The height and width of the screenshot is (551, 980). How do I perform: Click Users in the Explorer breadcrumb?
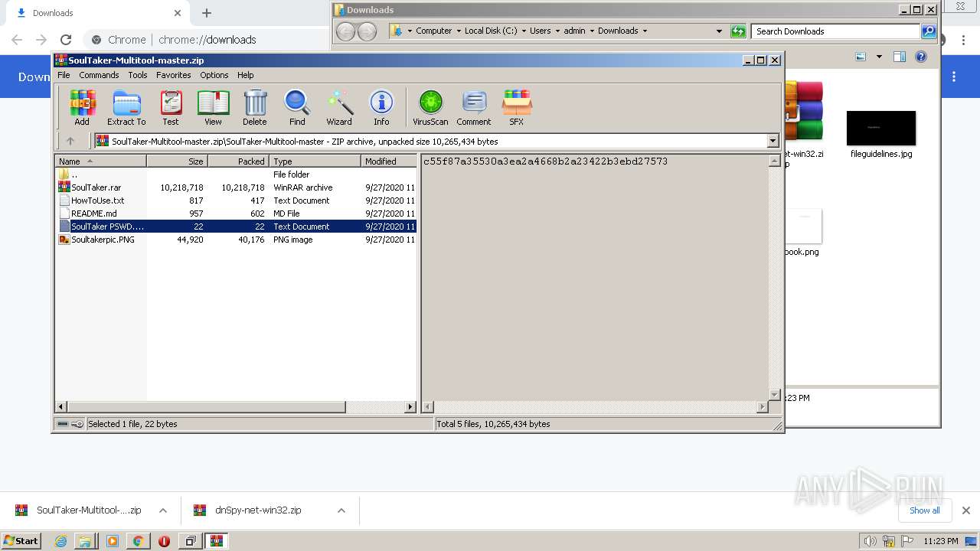541,31
